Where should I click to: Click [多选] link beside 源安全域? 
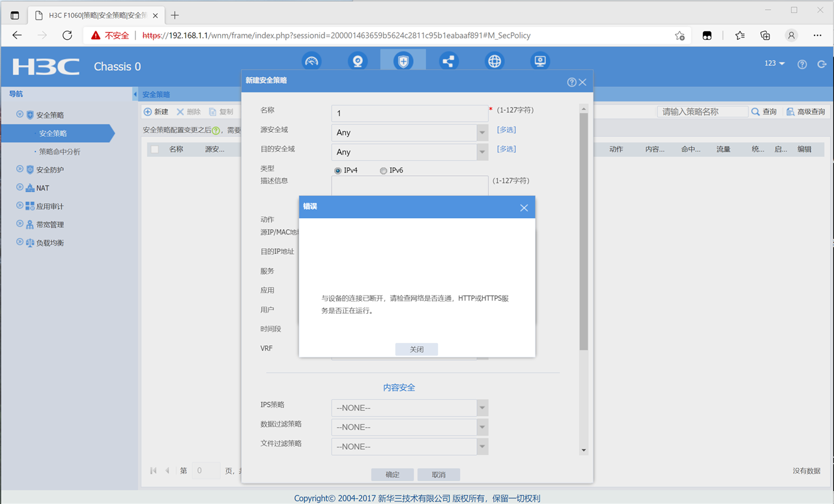coord(506,130)
